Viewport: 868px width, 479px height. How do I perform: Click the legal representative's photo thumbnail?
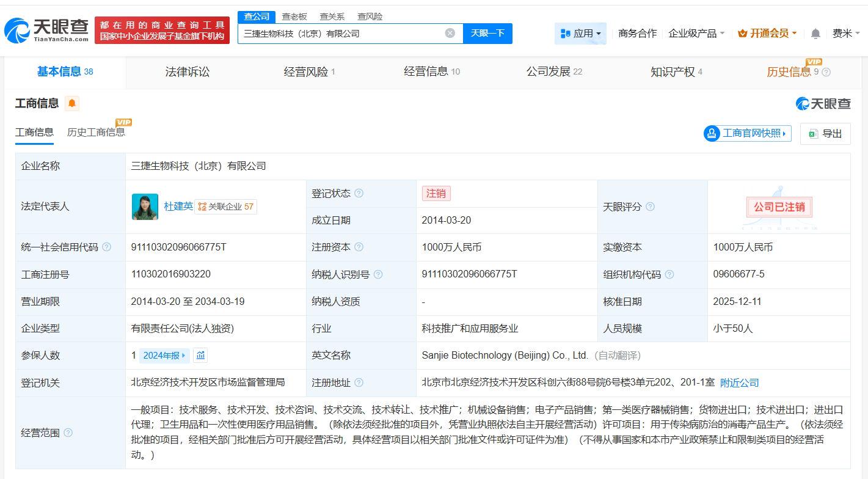point(145,207)
